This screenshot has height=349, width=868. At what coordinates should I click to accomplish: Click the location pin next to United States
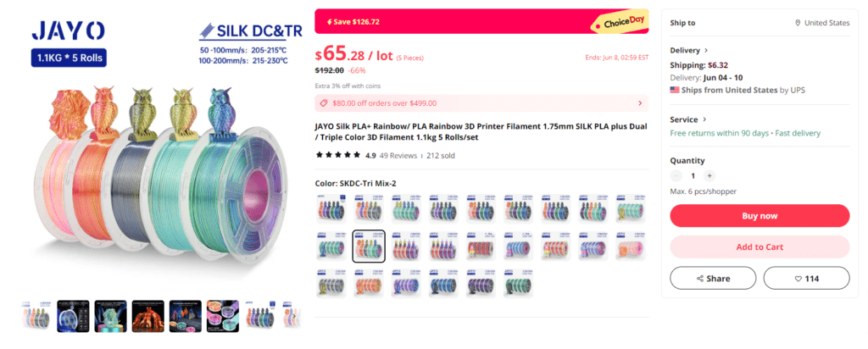click(798, 23)
